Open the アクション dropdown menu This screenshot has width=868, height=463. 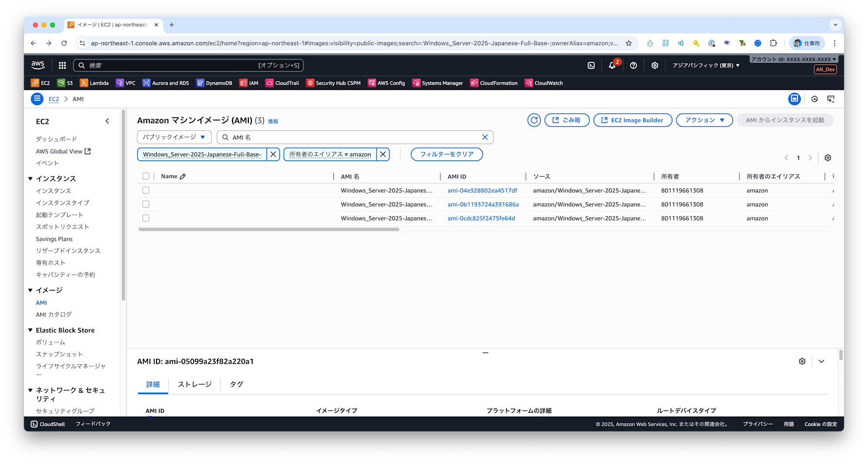click(704, 120)
